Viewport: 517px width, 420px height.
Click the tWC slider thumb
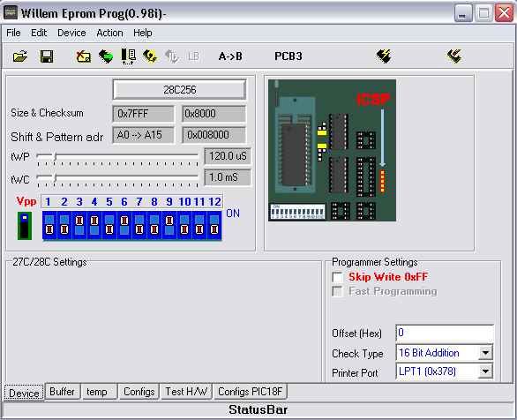tap(55, 178)
